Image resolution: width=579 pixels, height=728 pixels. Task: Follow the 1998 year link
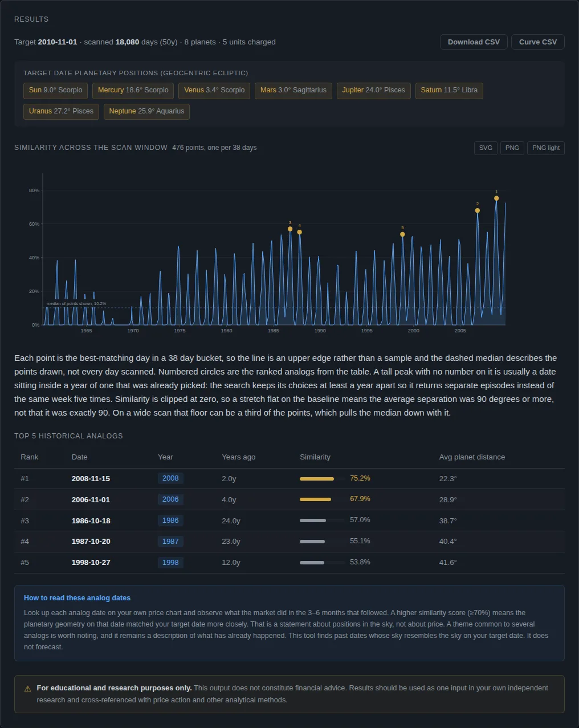point(170,563)
